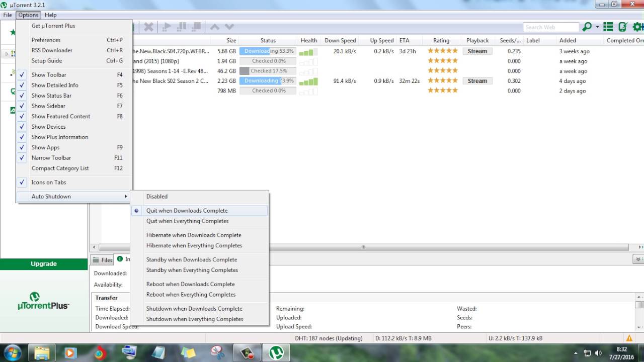Image resolution: width=644 pixels, height=362 pixels.
Task: Open search engine dropdown arrow beside magnifier
Action: pyautogui.click(x=597, y=27)
